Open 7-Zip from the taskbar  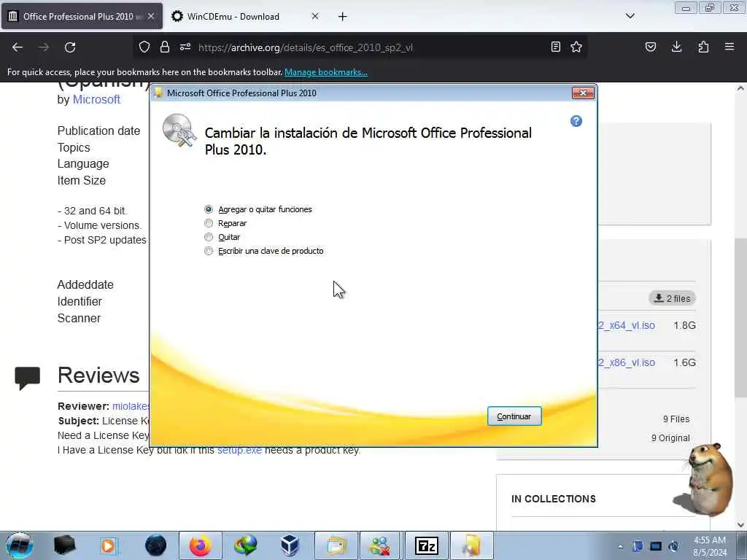coord(426,545)
